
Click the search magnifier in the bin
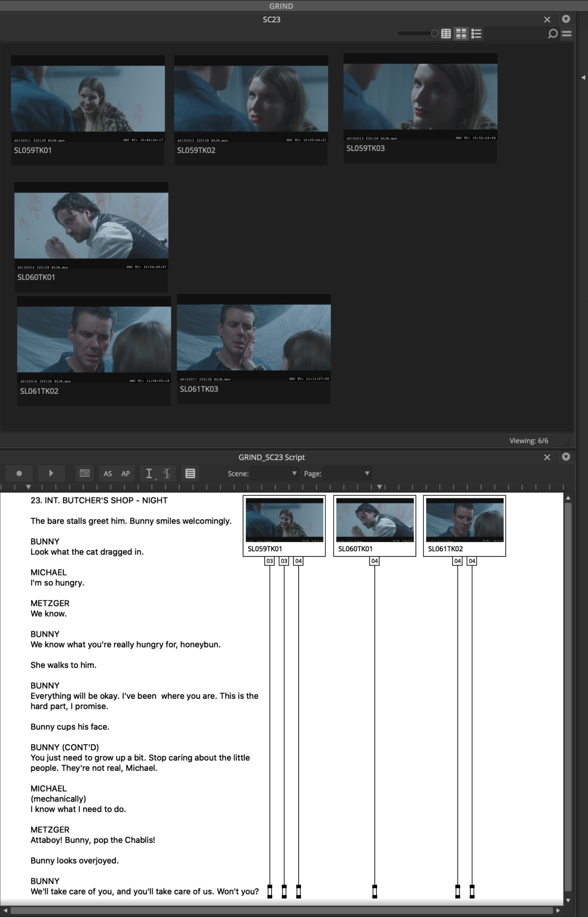coord(553,33)
